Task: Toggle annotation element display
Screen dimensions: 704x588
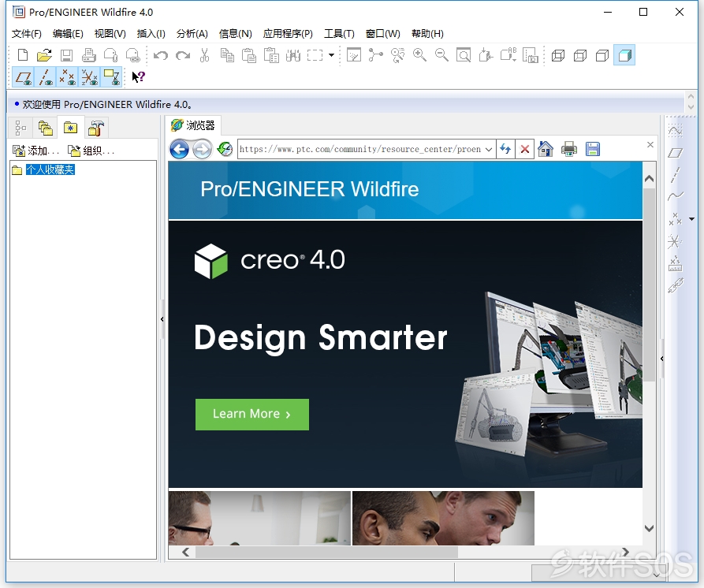Action: 111,77
